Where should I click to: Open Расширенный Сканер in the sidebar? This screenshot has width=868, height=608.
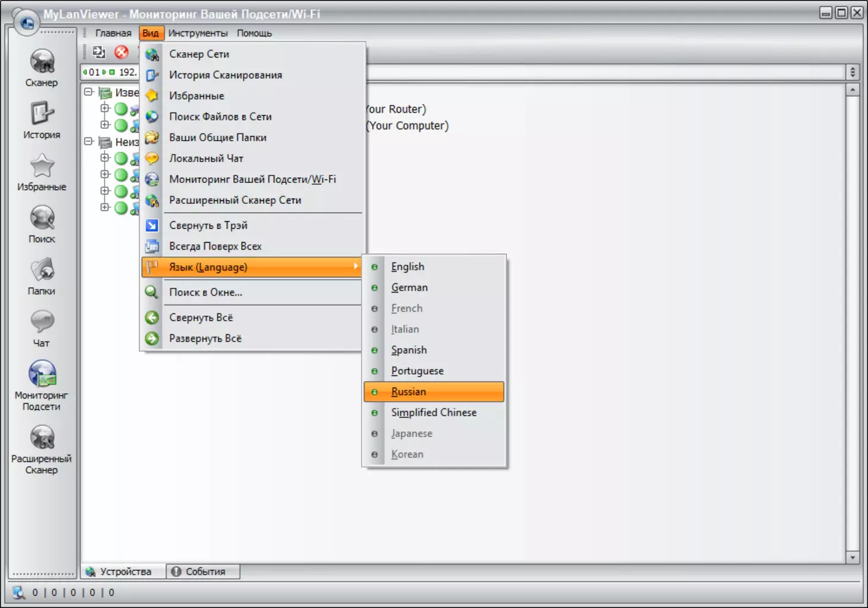[42, 449]
